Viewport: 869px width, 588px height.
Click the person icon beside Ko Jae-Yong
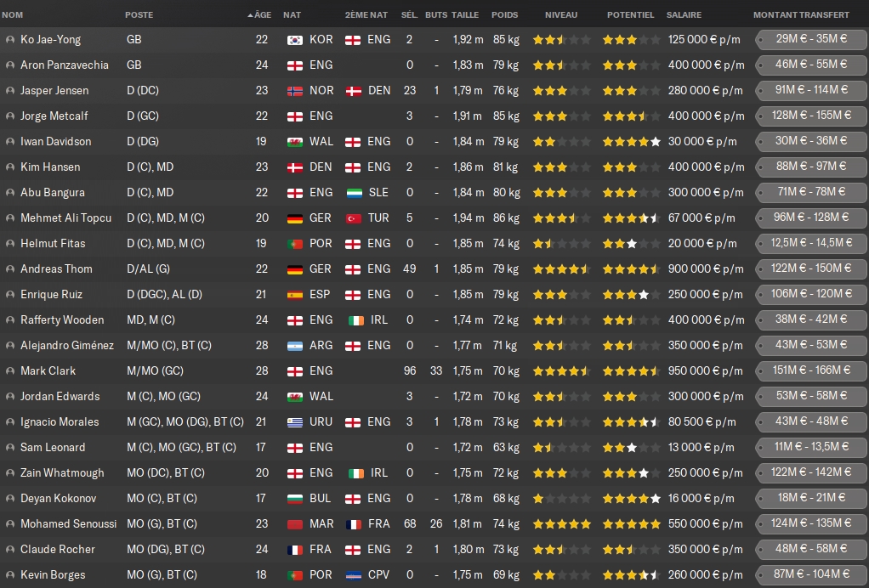click(x=9, y=40)
